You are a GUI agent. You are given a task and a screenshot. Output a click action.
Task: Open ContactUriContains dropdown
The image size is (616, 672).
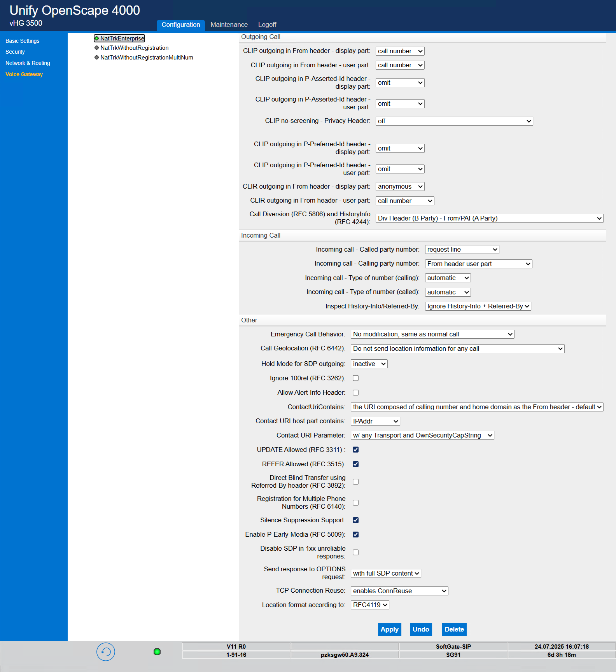[x=477, y=407]
